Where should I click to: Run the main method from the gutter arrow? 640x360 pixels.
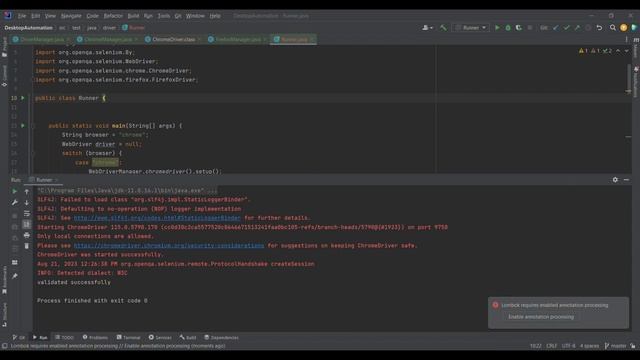pos(23,126)
